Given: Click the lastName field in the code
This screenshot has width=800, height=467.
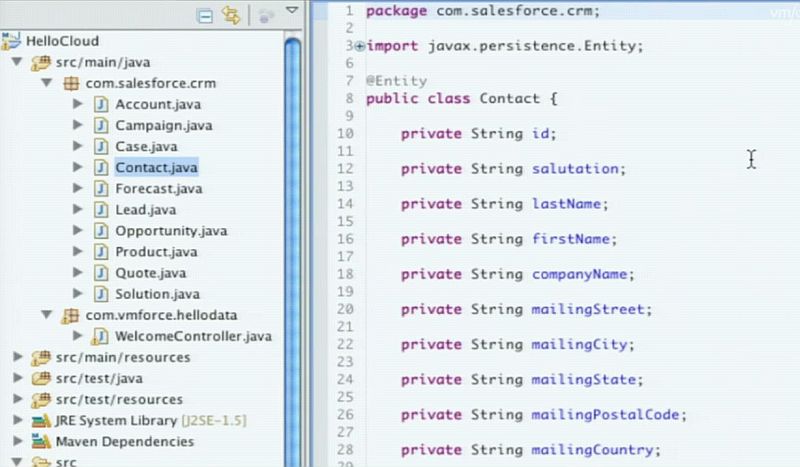Looking at the screenshot, I should (566, 204).
